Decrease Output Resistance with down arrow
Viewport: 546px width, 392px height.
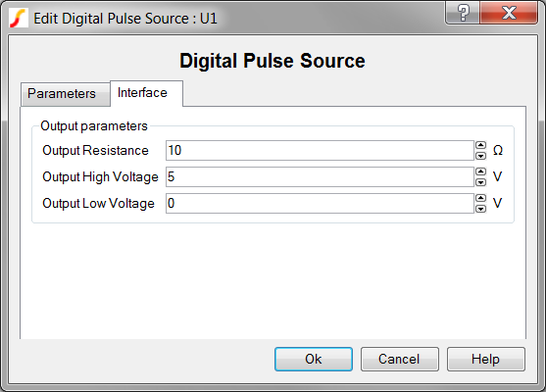(x=481, y=156)
